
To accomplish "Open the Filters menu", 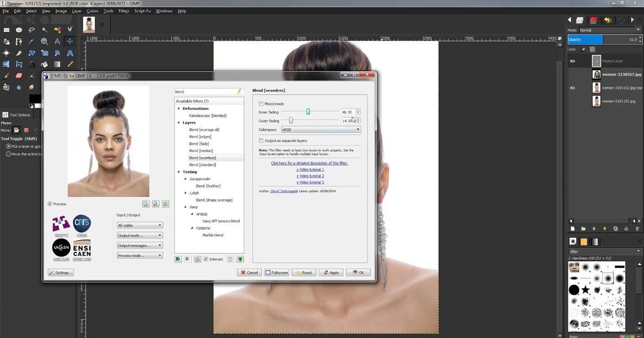I will tap(123, 11).
